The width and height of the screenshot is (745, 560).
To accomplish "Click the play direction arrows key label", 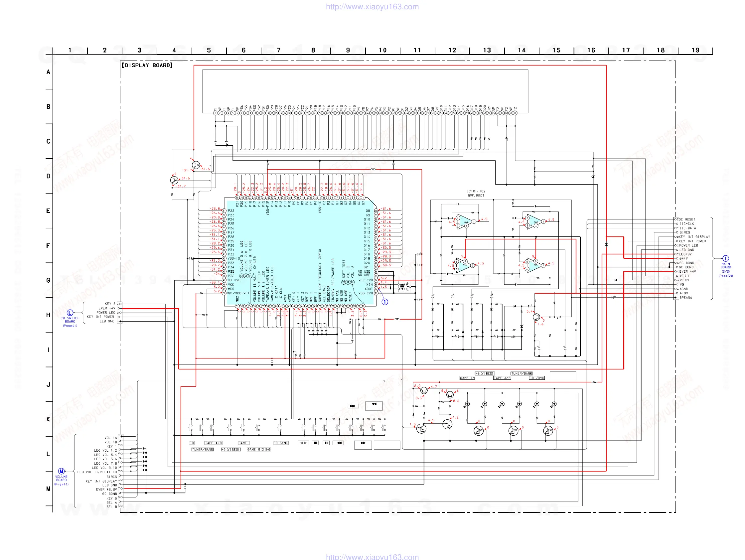I will coord(303,443).
